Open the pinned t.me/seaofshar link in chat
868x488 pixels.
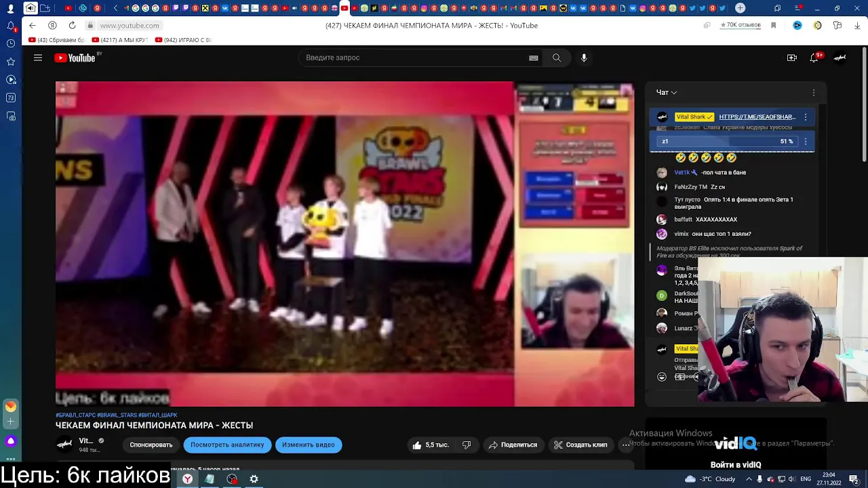[x=757, y=117]
